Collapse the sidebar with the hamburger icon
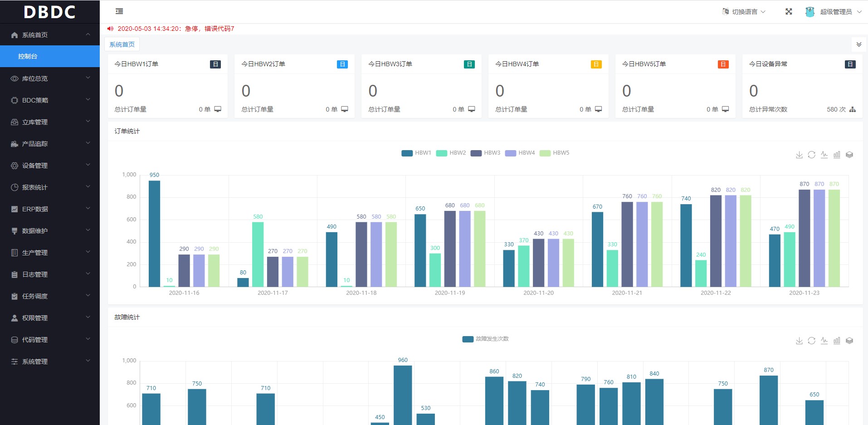Screen dimensions: 868x425 pos(119,11)
